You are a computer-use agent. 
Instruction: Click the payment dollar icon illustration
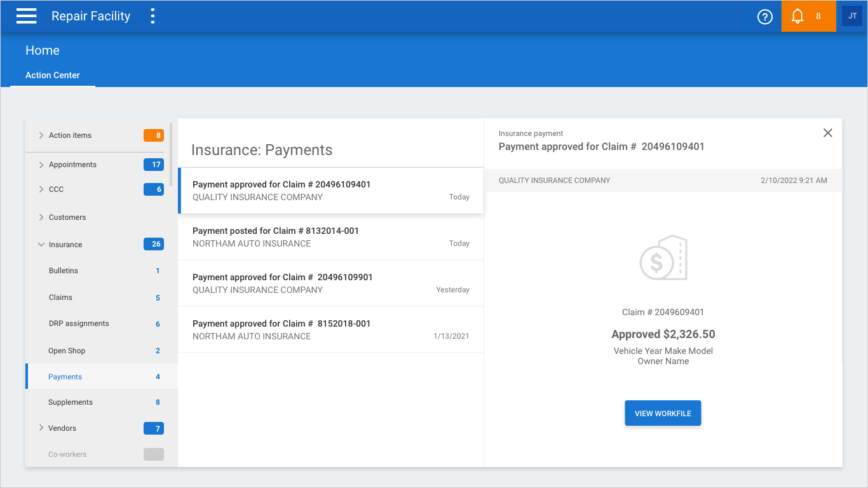663,258
